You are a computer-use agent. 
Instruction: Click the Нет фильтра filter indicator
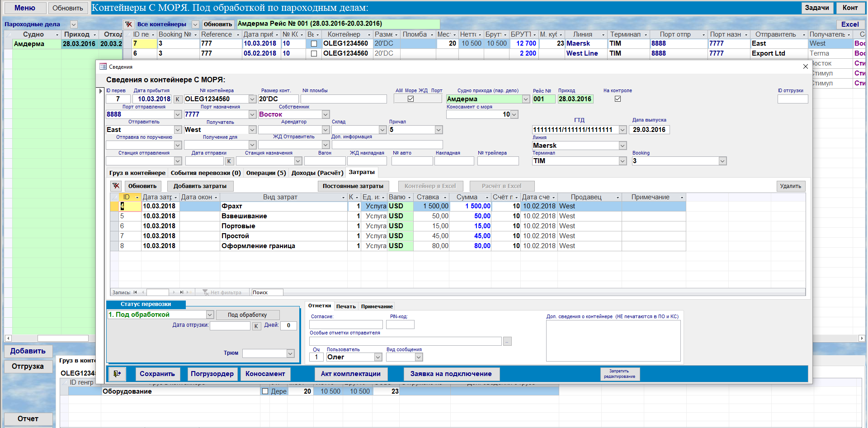pyautogui.click(x=222, y=292)
